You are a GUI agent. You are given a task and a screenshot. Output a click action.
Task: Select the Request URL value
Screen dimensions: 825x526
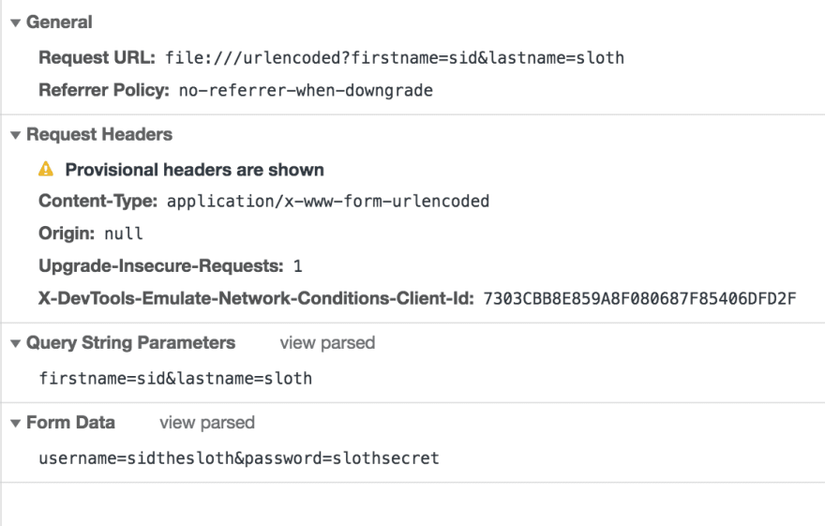(394, 58)
